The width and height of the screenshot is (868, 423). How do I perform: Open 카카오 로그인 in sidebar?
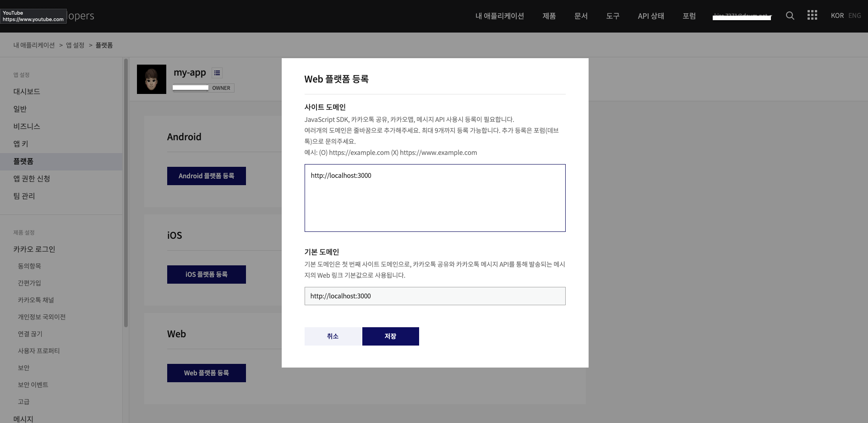click(x=34, y=249)
